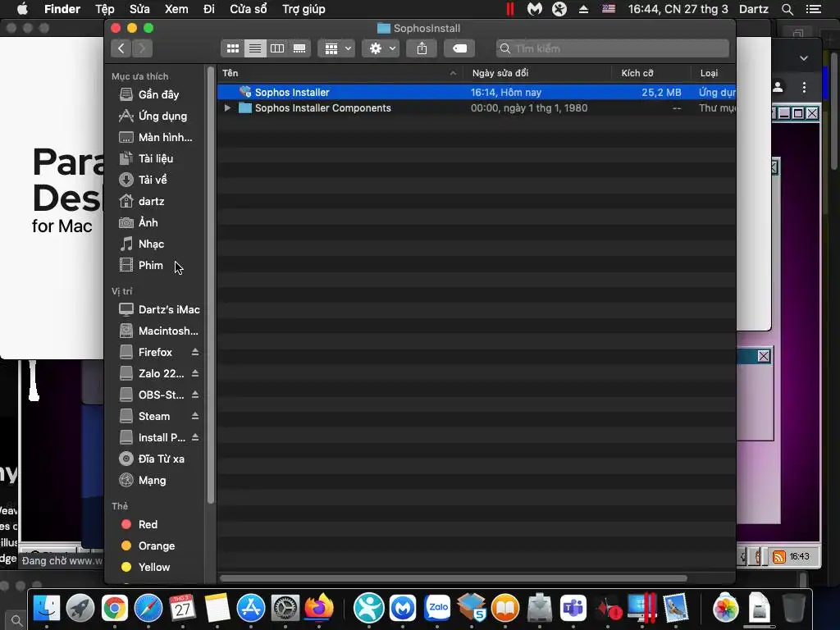Open the gear action menu
Screen dimensions: 840x630
[381, 48]
